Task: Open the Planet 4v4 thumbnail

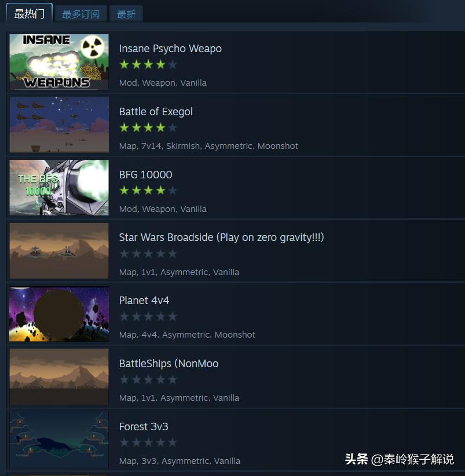Action: pos(59,314)
